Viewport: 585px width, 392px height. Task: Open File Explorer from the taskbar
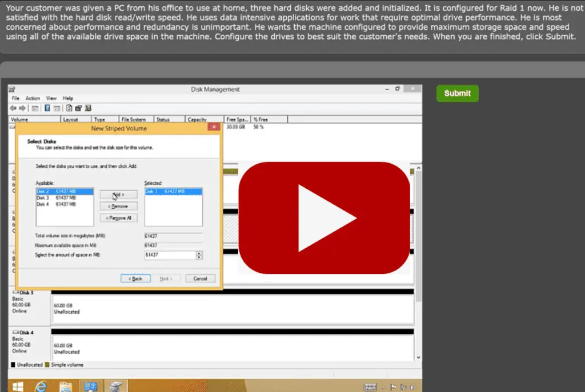pyautogui.click(x=65, y=386)
